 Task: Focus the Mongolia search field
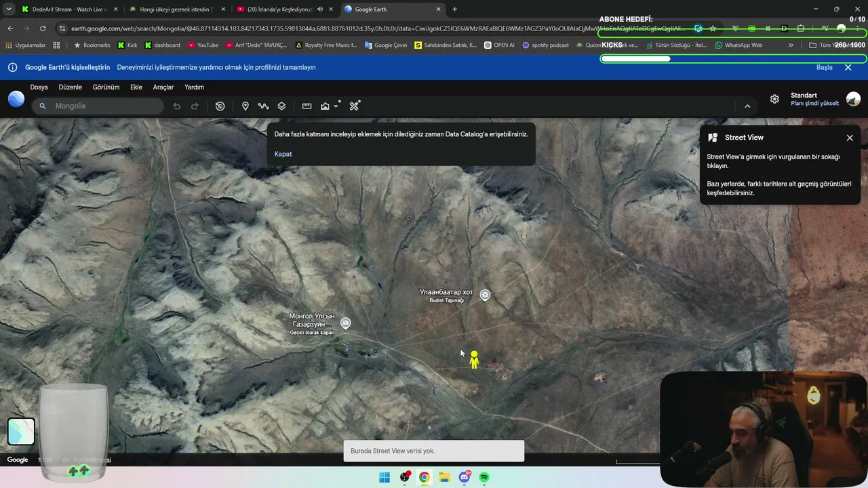click(98, 106)
